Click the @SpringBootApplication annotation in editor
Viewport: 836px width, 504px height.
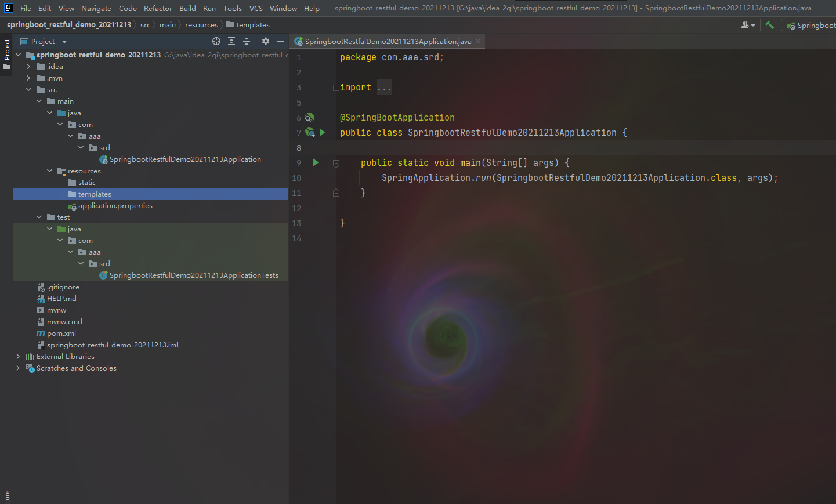pos(397,118)
